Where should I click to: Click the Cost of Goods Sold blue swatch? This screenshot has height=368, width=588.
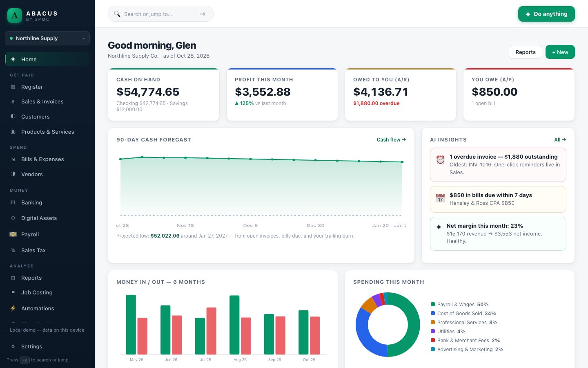[x=433, y=313]
